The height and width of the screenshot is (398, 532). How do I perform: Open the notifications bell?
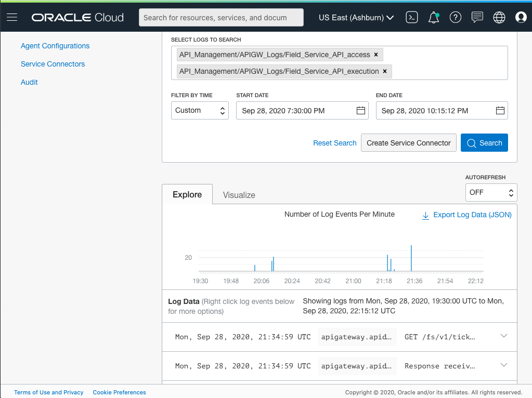pyautogui.click(x=433, y=17)
